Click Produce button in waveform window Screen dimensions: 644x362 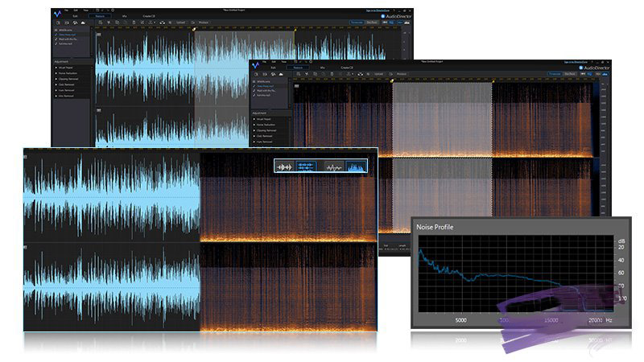[x=204, y=23]
